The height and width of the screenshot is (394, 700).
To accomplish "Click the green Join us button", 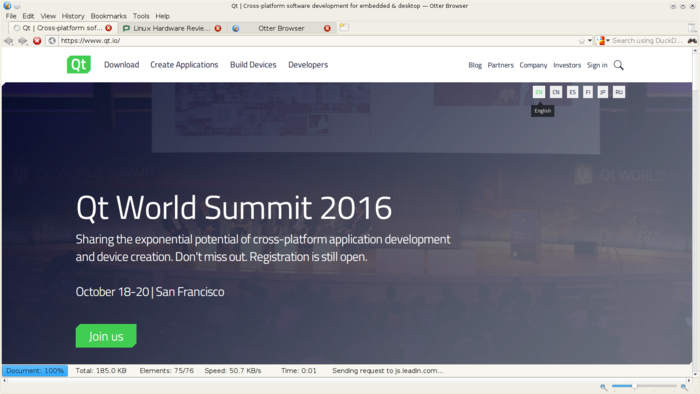I will tap(106, 336).
